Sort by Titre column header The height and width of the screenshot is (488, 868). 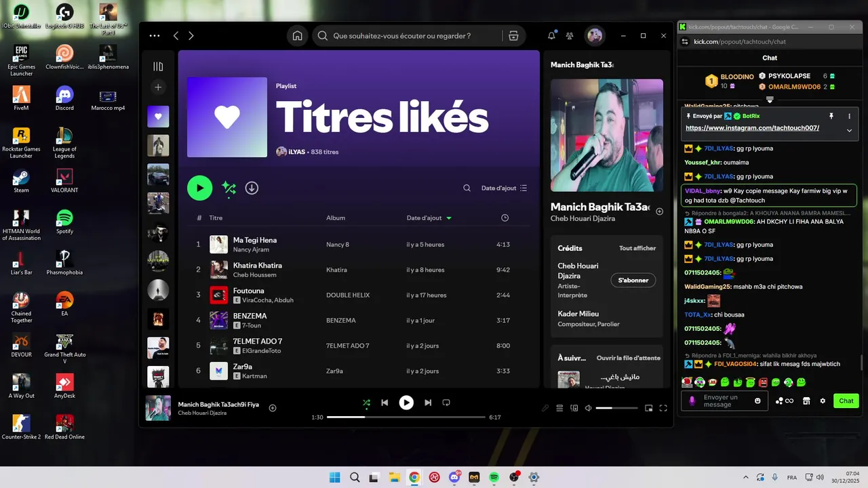216,218
